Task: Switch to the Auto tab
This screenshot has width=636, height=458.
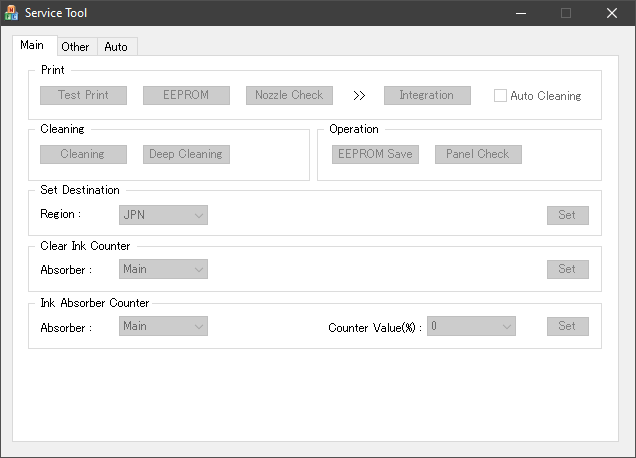Action: (116, 47)
